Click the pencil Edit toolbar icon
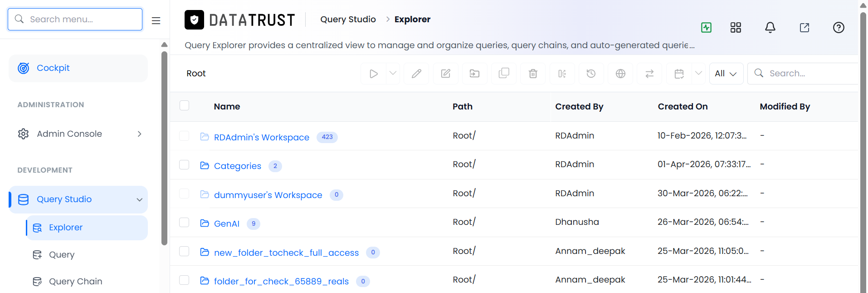This screenshot has height=293, width=868. [416, 74]
